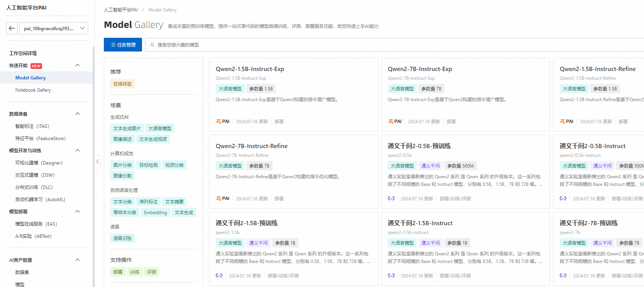Collapse the 模型部署 section
This screenshot has height=287, width=644.
[x=77, y=211]
